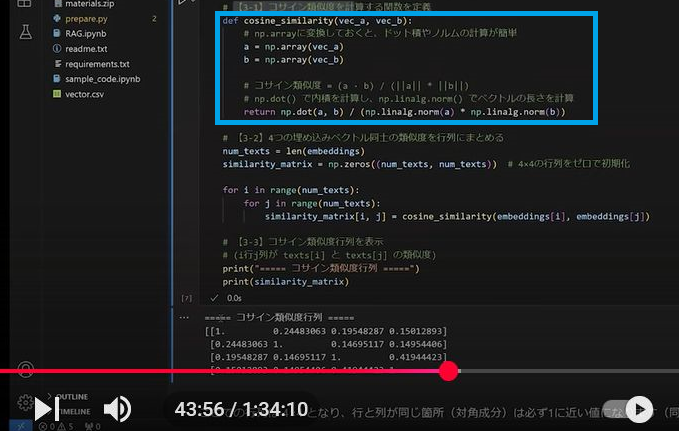
Task: Click the similarity_matrix = np.zeros line
Action: [359, 164]
